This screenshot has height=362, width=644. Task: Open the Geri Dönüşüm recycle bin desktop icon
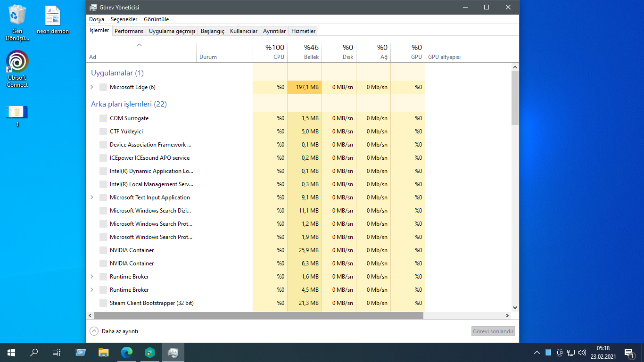click(x=17, y=22)
